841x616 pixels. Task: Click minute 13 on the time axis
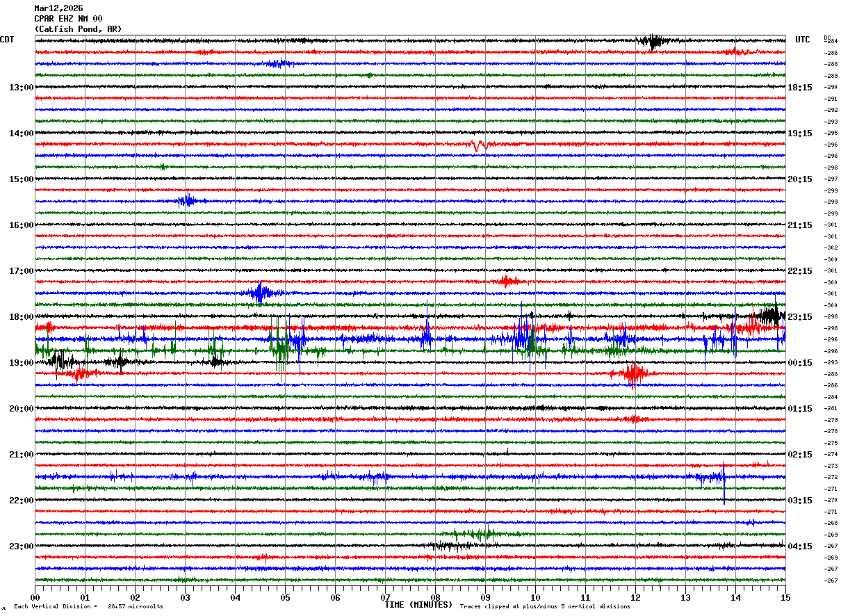pos(686,597)
